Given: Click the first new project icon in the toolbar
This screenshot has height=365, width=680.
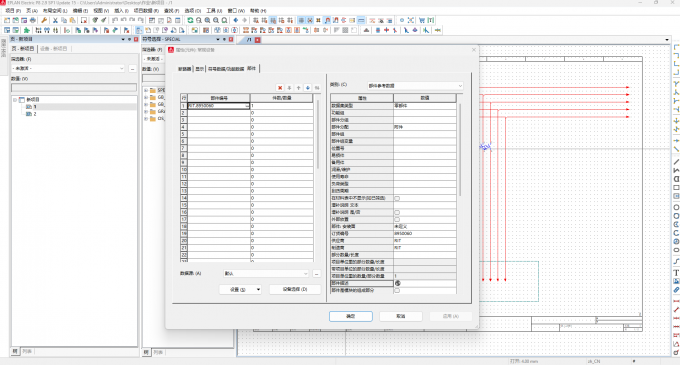Looking at the screenshot, I should click(x=7, y=20).
